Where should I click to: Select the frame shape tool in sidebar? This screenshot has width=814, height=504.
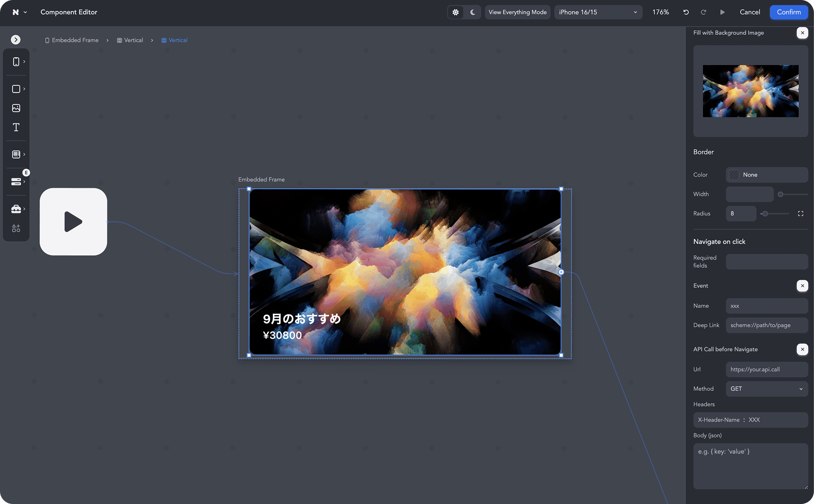(16, 89)
